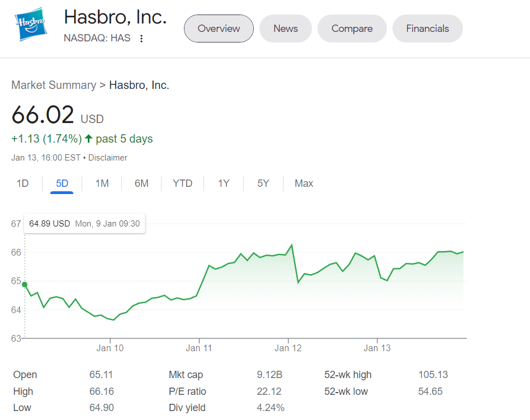Click the green data point on chart
Viewport: 530px width, 420px height.
click(25, 285)
